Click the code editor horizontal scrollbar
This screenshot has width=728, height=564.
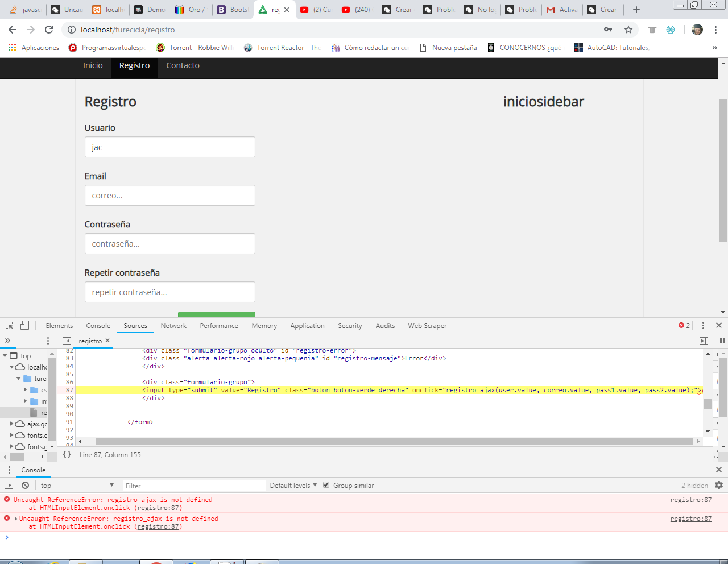[x=394, y=442]
